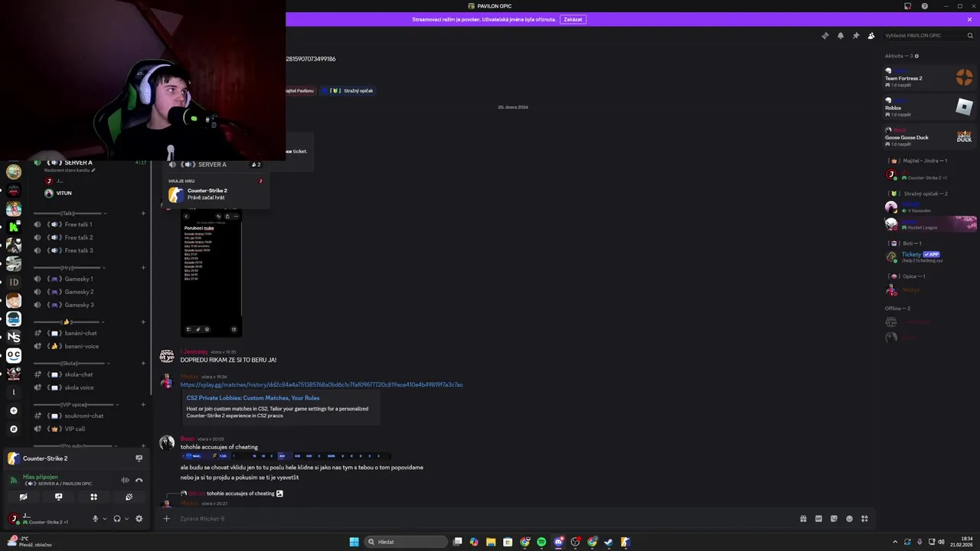Open the soukromí-chat text channel
This screenshot has height=551, width=980.
point(90,416)
